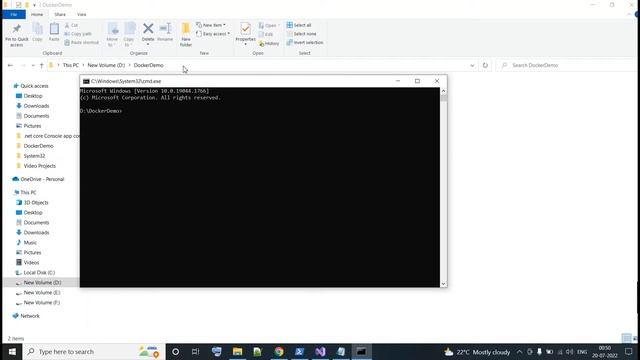Screen dimensions: 640x360
Task: Create a New folder from ribbon
Action: tap(186, 35)
